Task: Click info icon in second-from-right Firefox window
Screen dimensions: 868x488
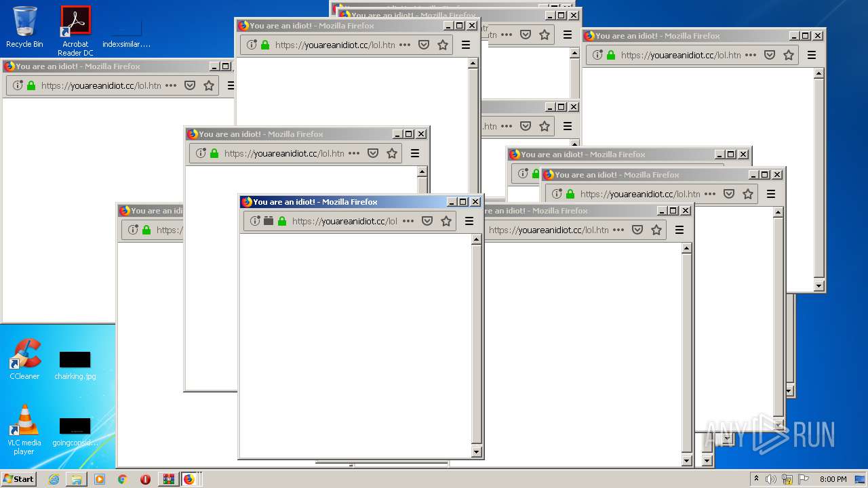Action: point(557,194)
